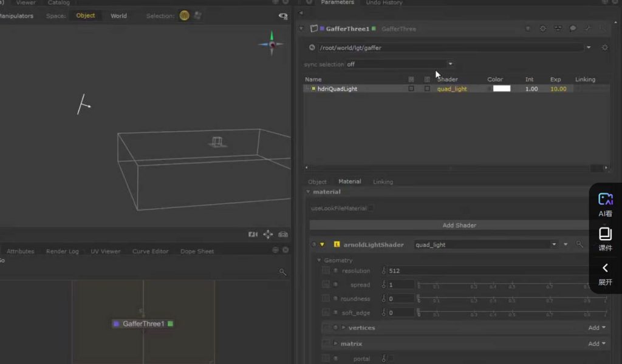Click the pan arrows icon below viewer
The image size is (622, 364).
(268, 234)
